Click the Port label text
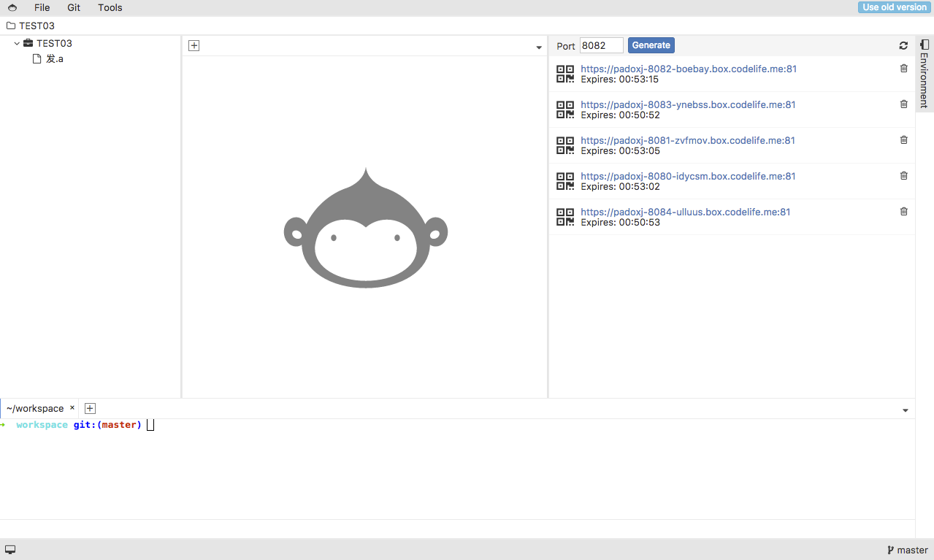 point(566,46)
